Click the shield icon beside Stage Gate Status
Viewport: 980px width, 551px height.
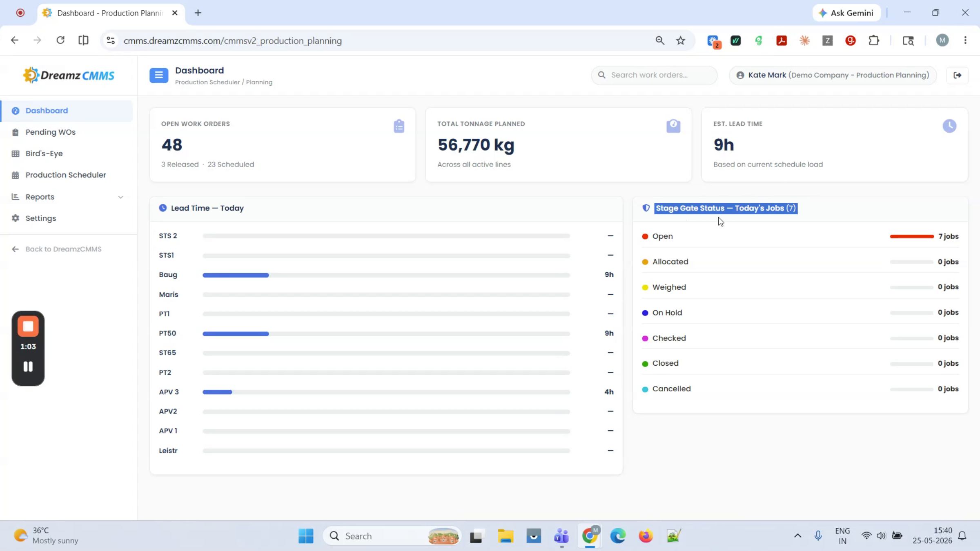[x=646, y=208]
